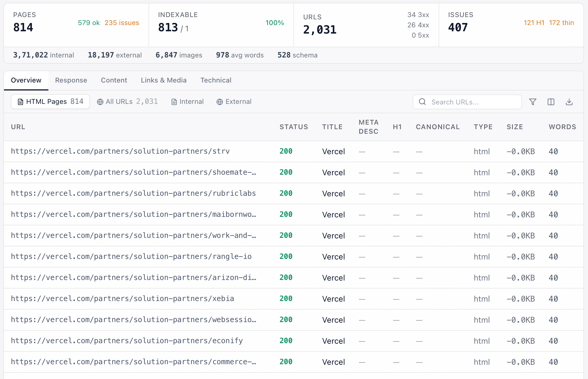Click the search magnifier icon

[422, 102]
